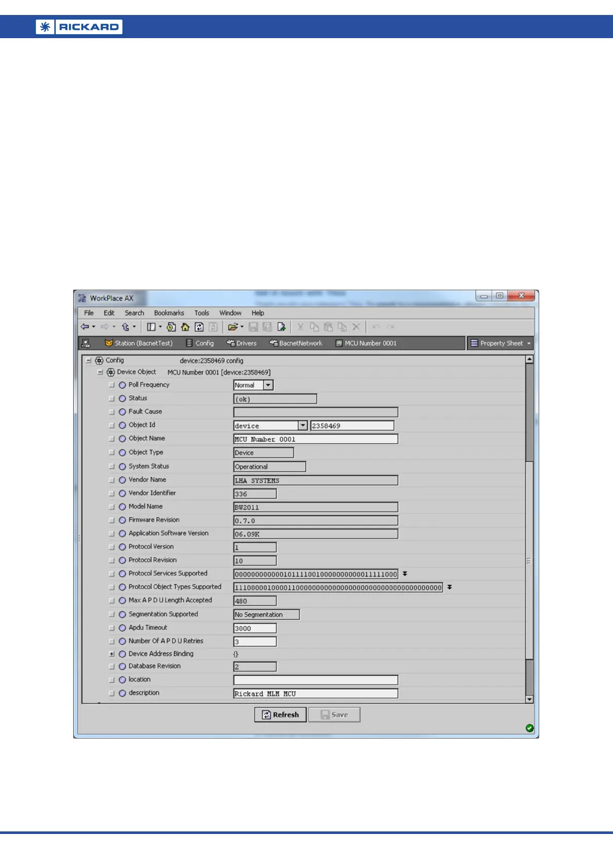Toggle the side bar panel icon
613x868 pixels.
(x=151, y=327)
